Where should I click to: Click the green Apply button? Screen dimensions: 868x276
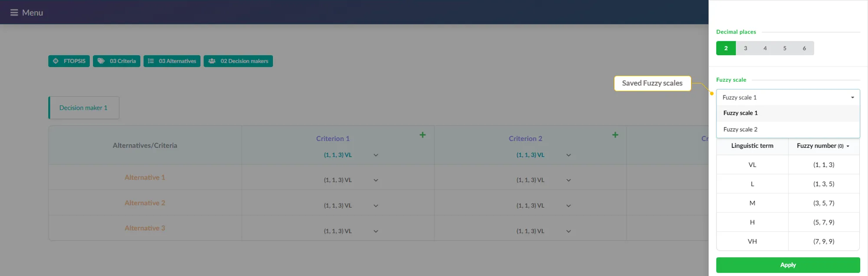click(x=788, y=265)
